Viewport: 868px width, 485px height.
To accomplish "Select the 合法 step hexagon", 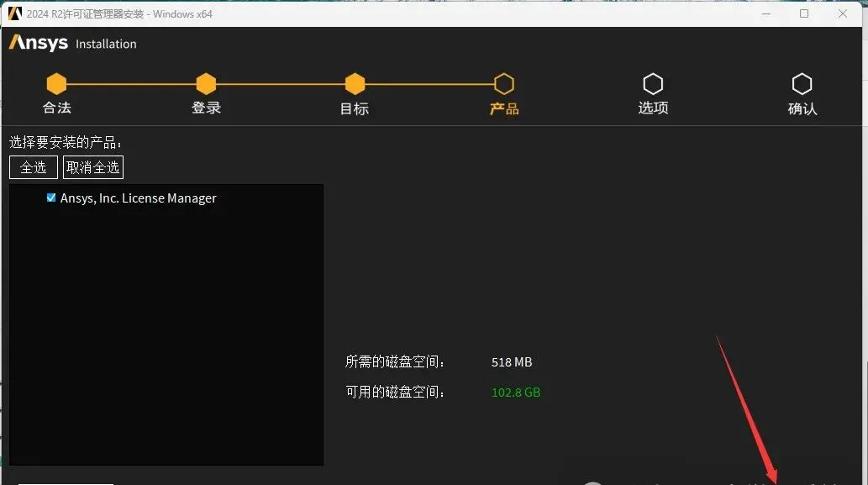I will point(56,84).
